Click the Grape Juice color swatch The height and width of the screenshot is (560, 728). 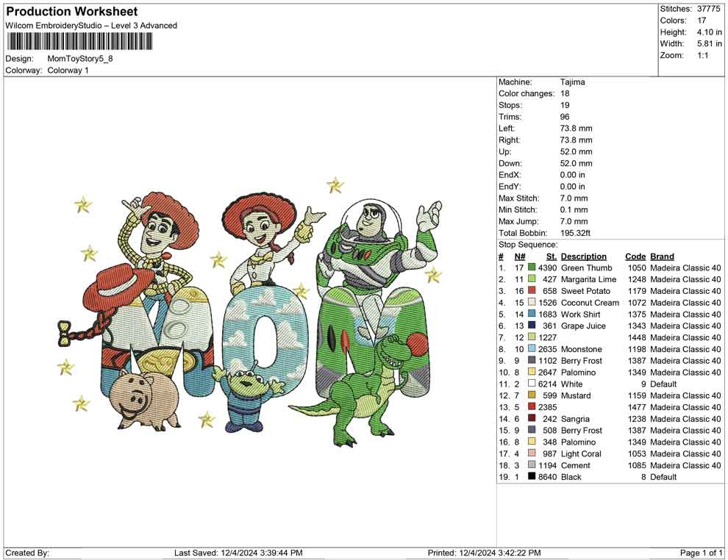532,326
